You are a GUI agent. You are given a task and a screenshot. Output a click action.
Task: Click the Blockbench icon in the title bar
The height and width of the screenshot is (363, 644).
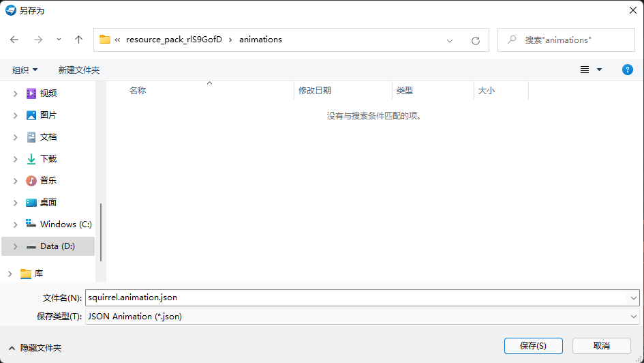[11, 10]
